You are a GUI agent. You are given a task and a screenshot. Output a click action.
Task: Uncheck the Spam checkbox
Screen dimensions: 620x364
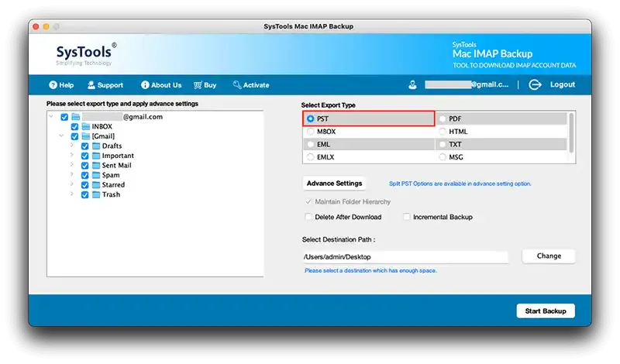point(85,175)
